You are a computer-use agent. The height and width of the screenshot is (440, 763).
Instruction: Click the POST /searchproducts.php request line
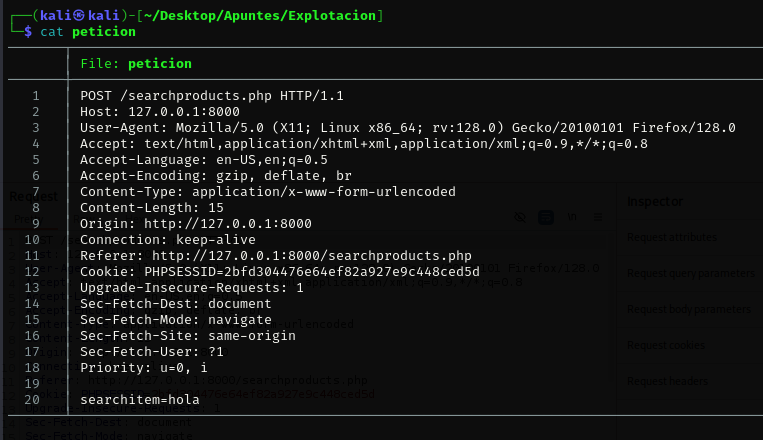click(x=211, y=96)
